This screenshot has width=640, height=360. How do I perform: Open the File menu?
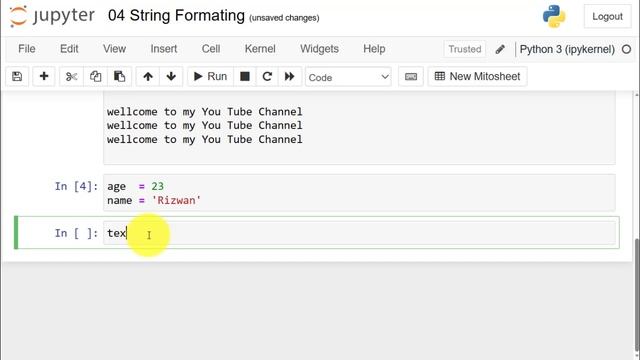pyautogui.click(x=27, y=49)
